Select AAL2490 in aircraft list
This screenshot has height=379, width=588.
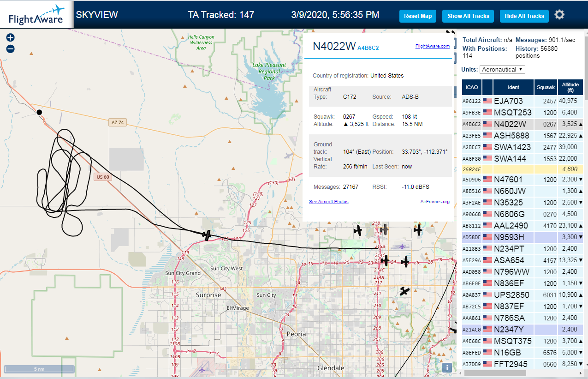pos(523,225)
